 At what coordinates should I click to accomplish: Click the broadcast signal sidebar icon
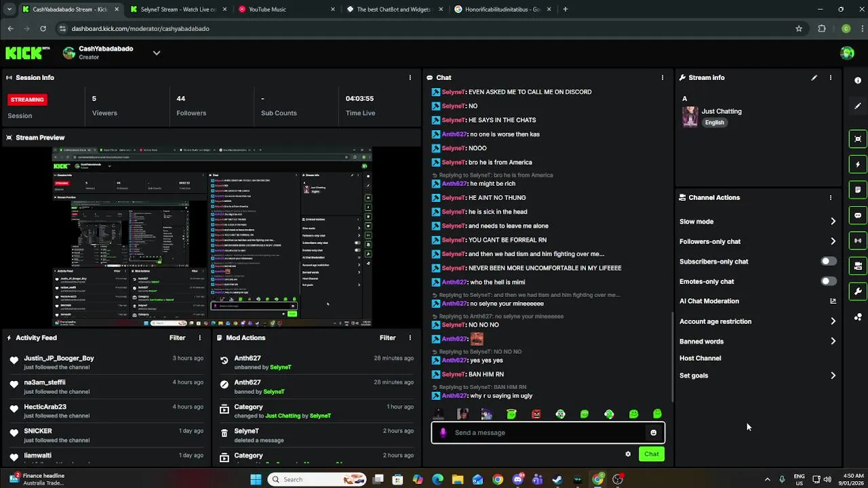tap(858, 241)
